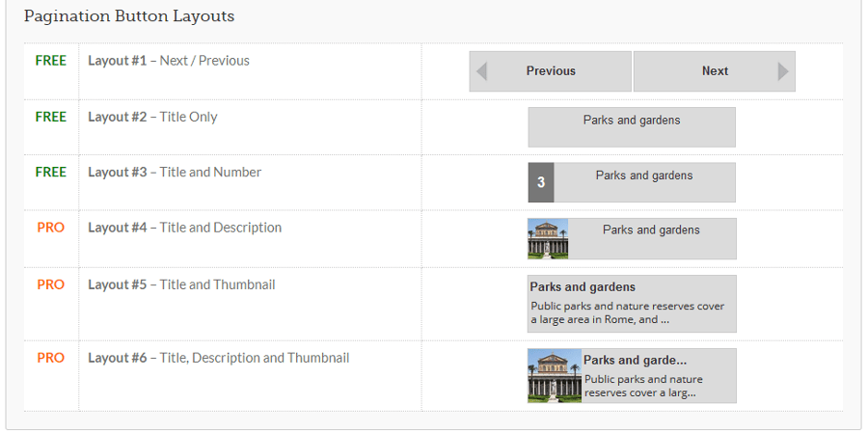Click the right arrow on Next button
Screen dimensions: 868x432
pyautogui.click(x=783, y=71)
